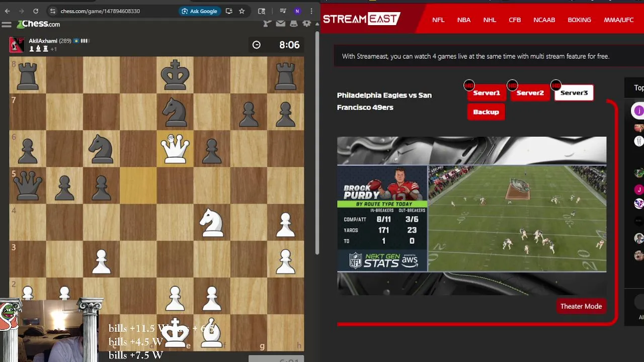
Task: Open Chess.com messages envelope icon
Action: click(281, 24)
